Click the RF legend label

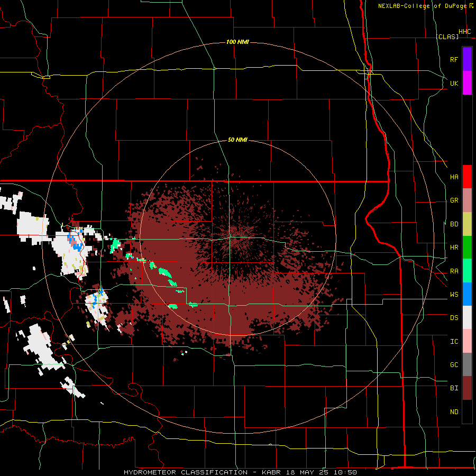point(454,59)
